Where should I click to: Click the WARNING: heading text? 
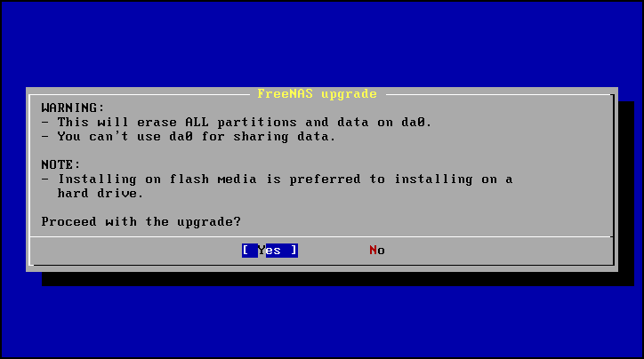73,108
